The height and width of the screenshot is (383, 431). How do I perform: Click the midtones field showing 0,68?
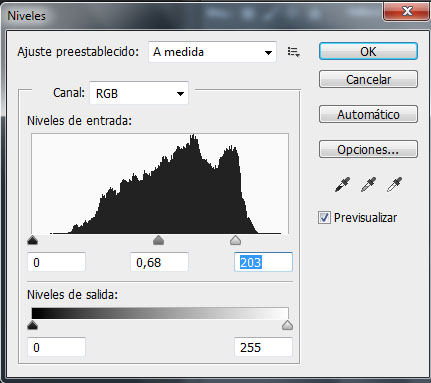[x=159, y=262]
